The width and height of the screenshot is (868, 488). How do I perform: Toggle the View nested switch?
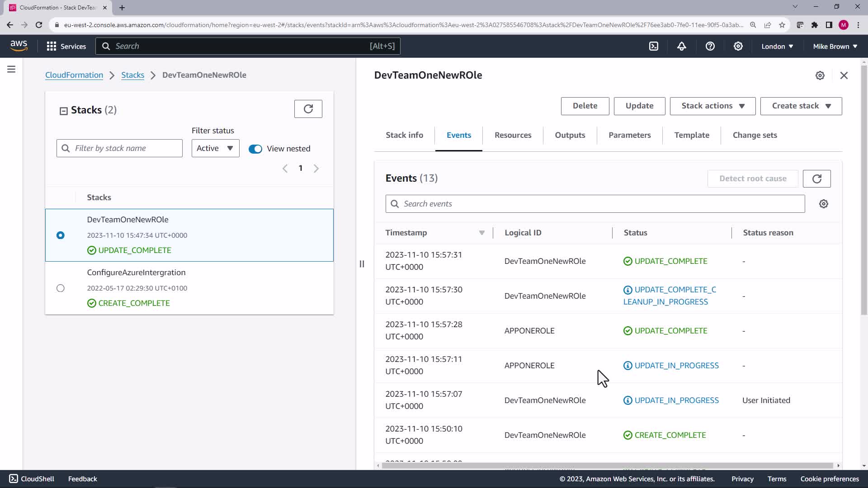coord(255,149)
